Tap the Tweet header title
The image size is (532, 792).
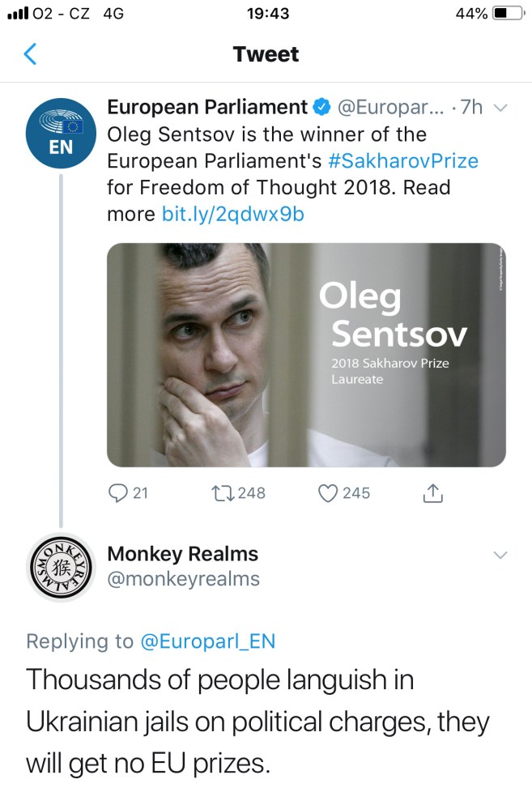(266, 54)
